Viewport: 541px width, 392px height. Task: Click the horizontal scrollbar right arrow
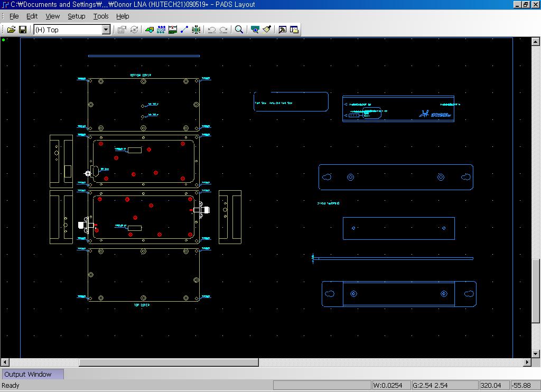tap(527, 362)
